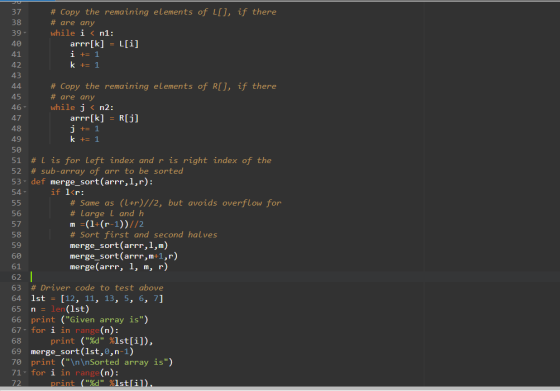Click line number 50 in gutter
Viewport: 560px width, 391px height.
16,150
